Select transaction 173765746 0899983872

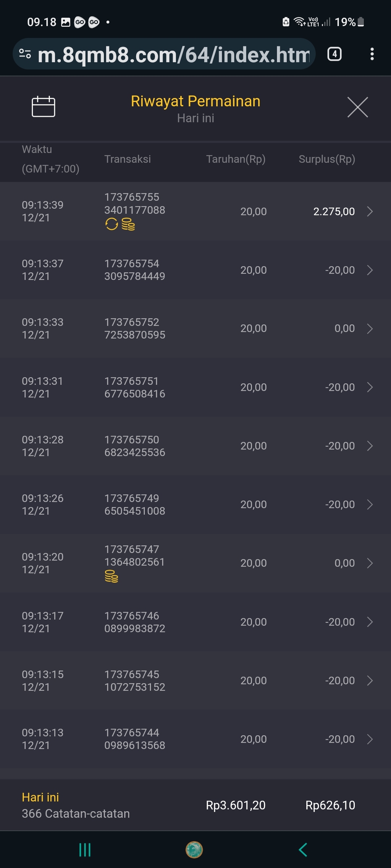click(x=135, y=622)
